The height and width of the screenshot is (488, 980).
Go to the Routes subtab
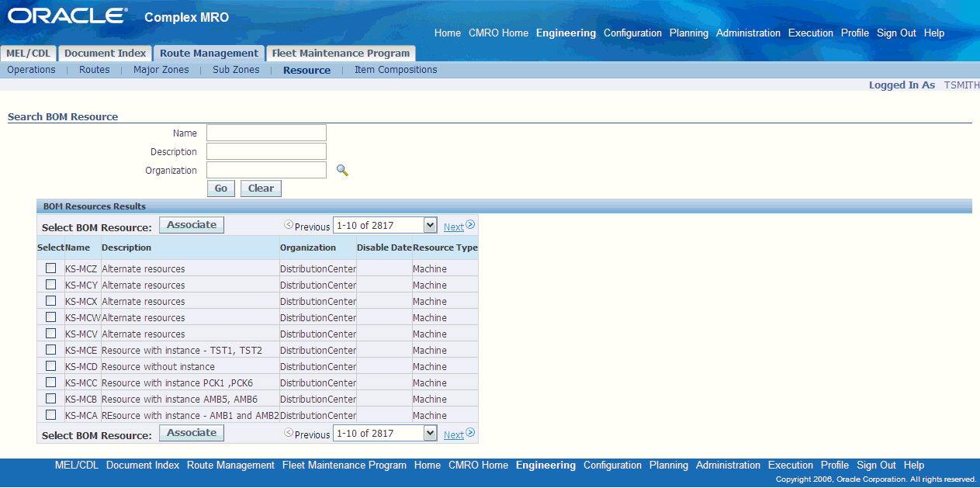click(x=95, y=70)
